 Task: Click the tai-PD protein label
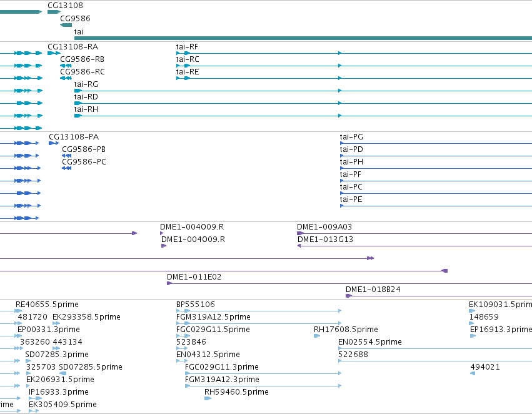pos(351,149)
